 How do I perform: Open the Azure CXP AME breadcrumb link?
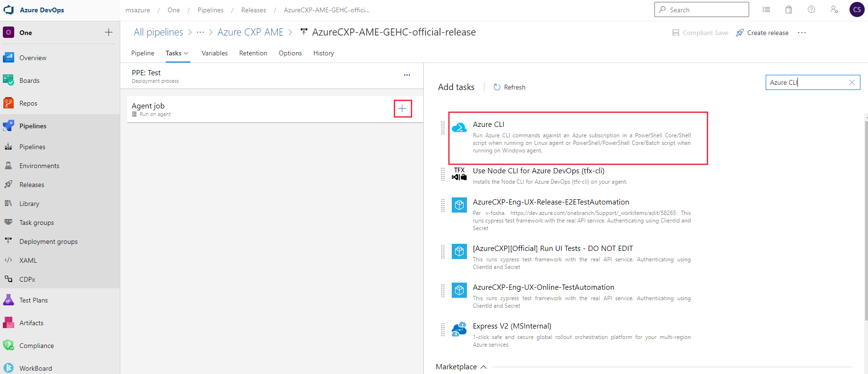click(x=251, y=32)
